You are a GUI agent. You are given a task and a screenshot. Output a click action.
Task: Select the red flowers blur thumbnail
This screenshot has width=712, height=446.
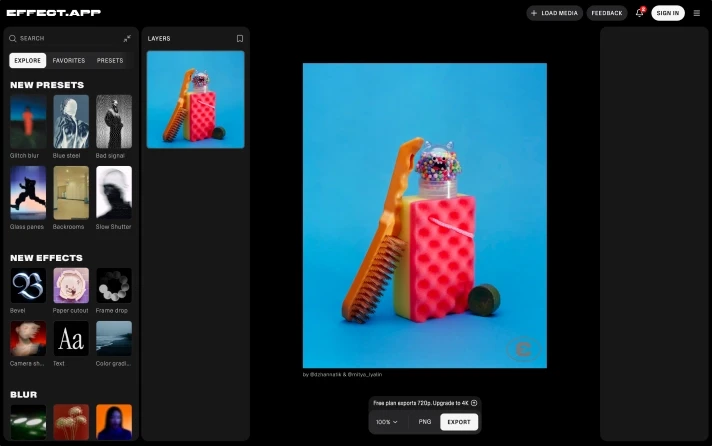pyautogui.click(x=71, y=422)
